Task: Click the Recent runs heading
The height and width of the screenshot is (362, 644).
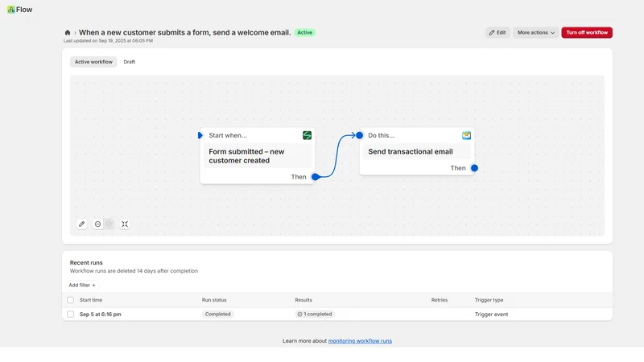Action: tap(86, 263)
